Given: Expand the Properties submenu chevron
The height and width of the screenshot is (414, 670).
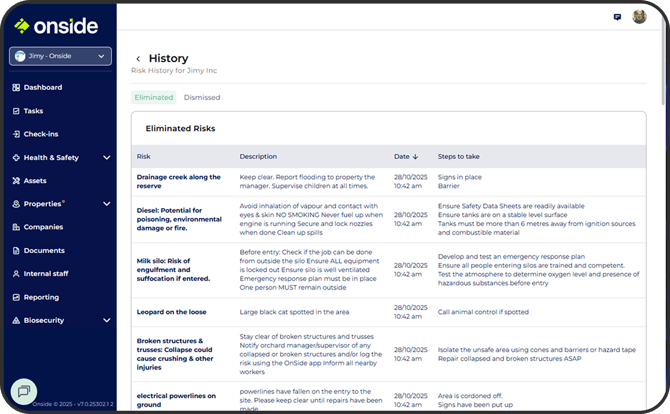Looking at the screenshot, I should (x=106, y=204).
